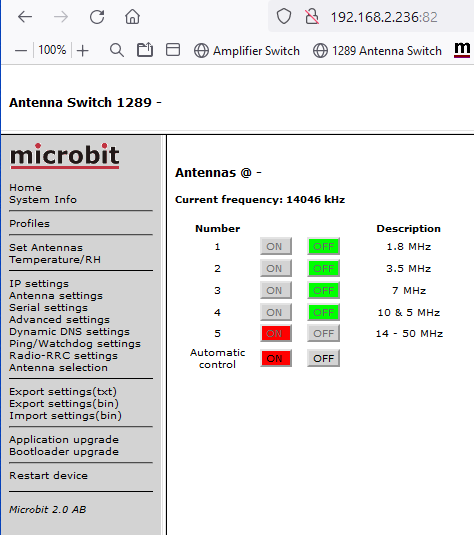Open Advanced settings

click(60, 319)
